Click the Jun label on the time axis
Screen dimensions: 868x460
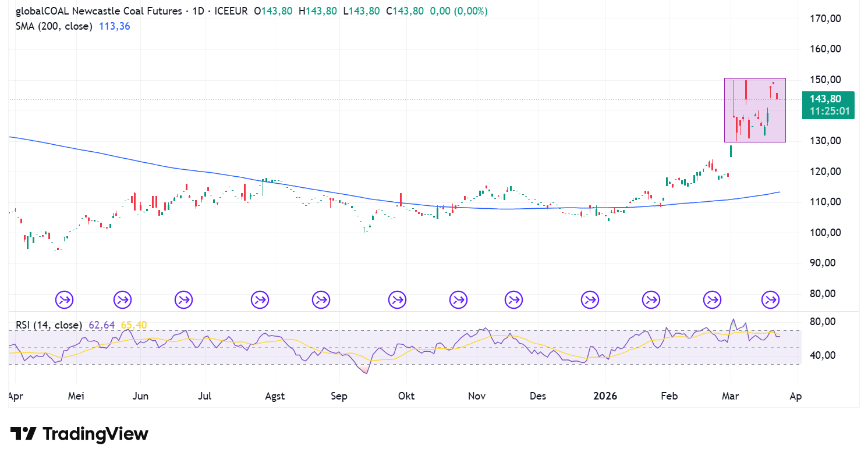coord(140,396)
